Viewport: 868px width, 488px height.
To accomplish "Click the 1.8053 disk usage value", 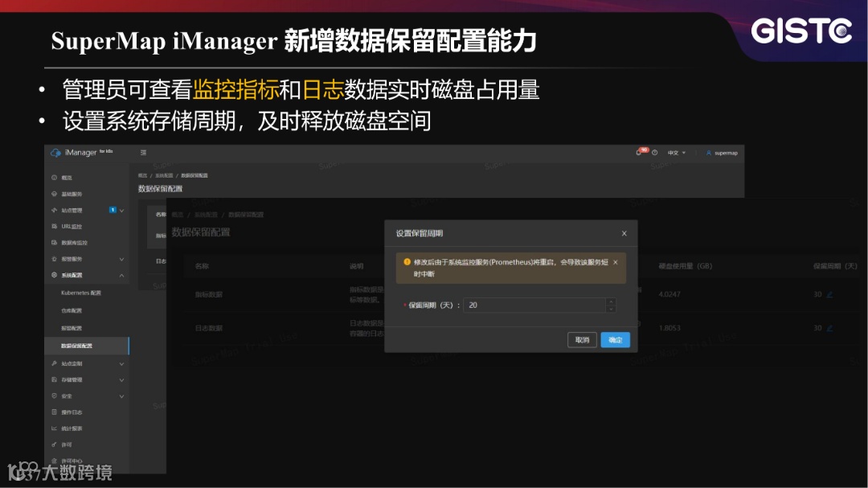I will 669,328.
